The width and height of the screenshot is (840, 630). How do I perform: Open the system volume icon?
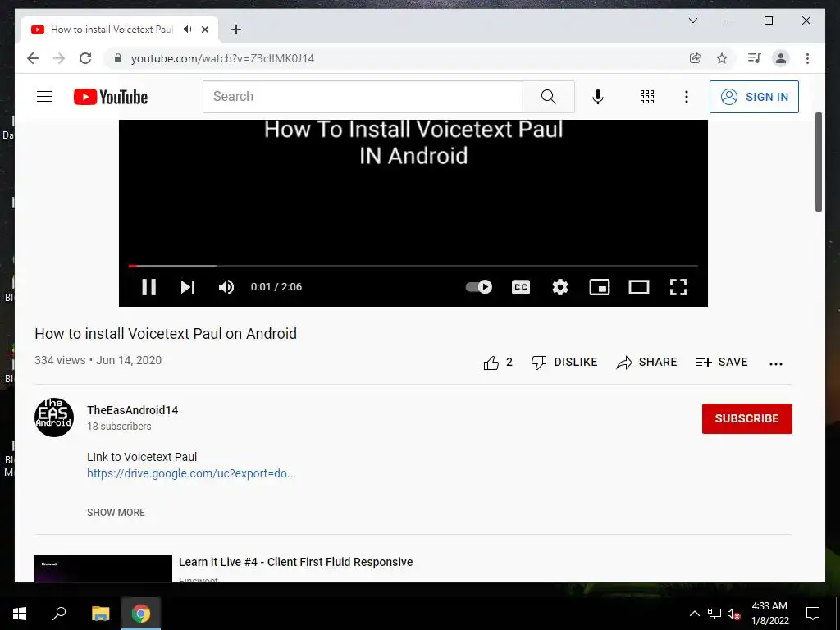733,614
